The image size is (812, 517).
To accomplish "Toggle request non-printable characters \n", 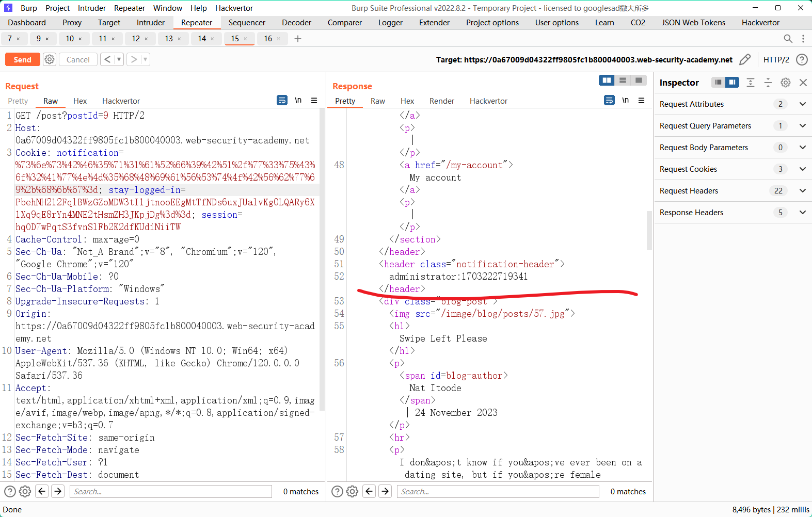I will (x=298, y=100).
